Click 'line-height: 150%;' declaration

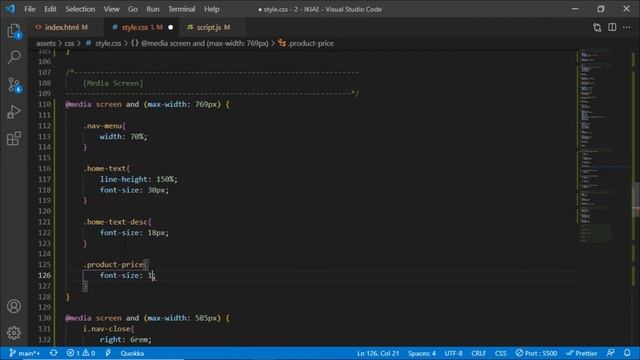(x=139, y=179)
